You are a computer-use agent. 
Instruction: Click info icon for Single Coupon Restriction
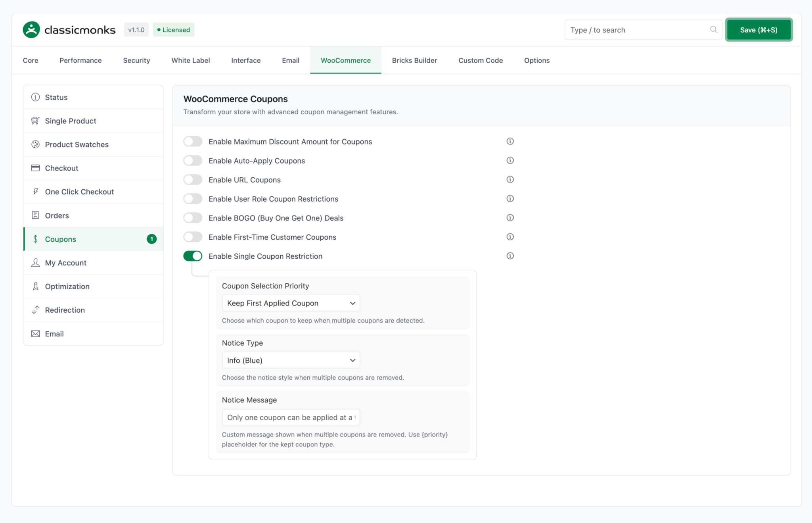510,256
